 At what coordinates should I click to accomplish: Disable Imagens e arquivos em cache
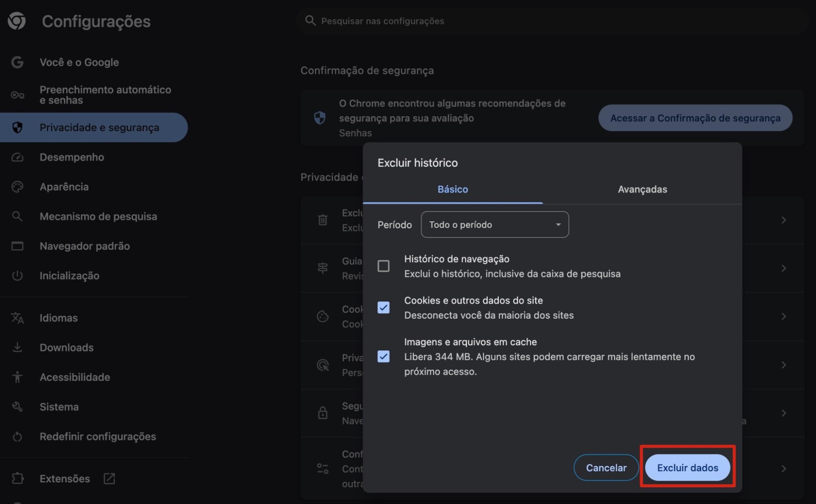pos(383,357)
